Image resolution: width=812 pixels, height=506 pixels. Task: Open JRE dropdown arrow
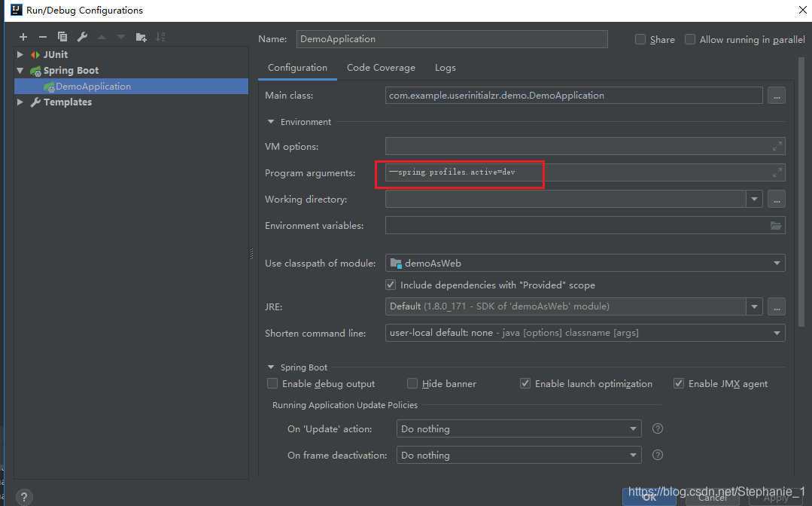click(754, 306)
